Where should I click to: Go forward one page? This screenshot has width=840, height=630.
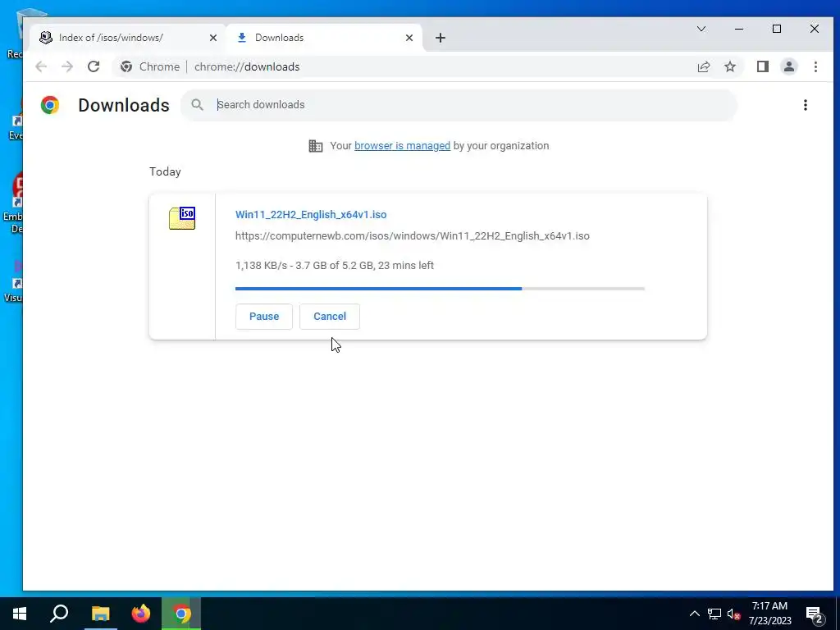[x=67, y=66]
